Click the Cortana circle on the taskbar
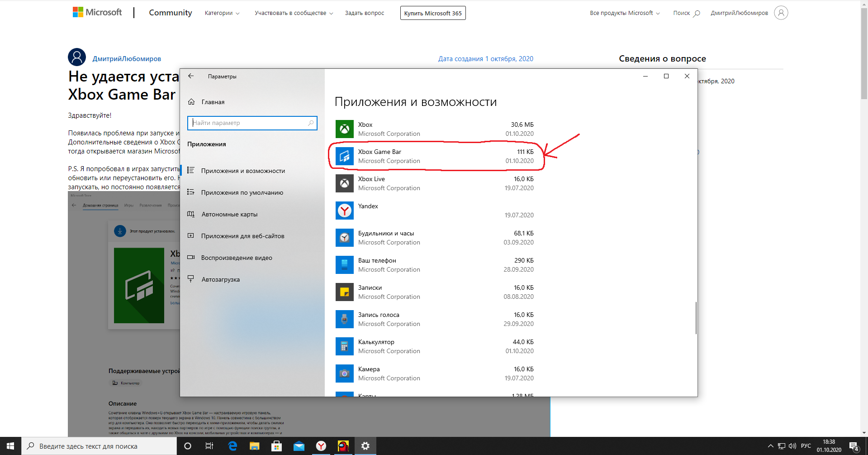The width and height of the screenshot is (868, 455). point(188,446)
